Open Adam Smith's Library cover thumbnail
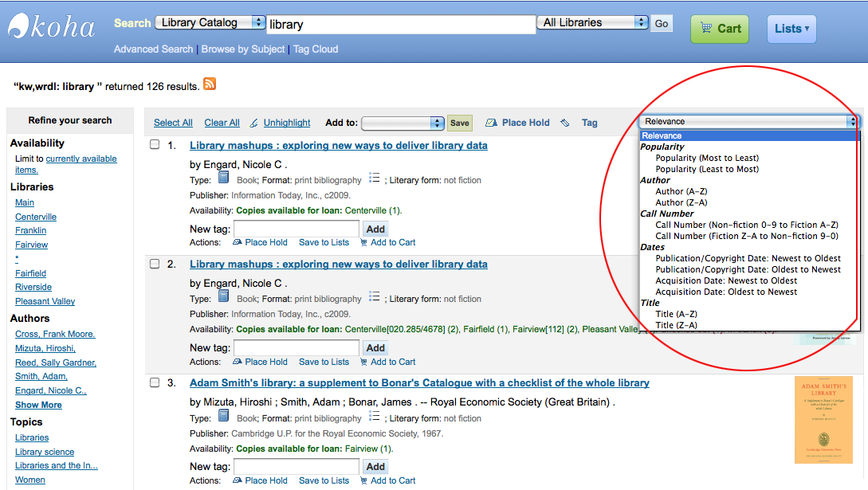Image resolution: width=868 pixels, height=490 pixels. pos(823,420)
